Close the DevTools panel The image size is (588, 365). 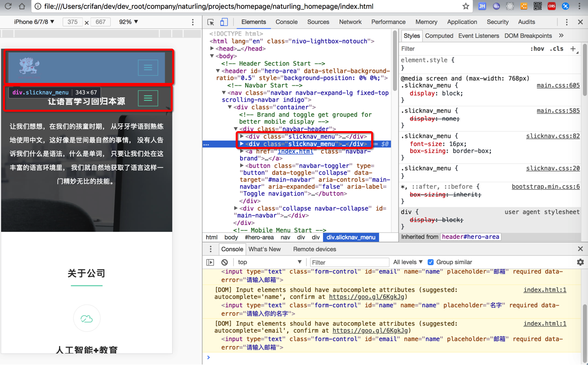[x=580, y=22]
